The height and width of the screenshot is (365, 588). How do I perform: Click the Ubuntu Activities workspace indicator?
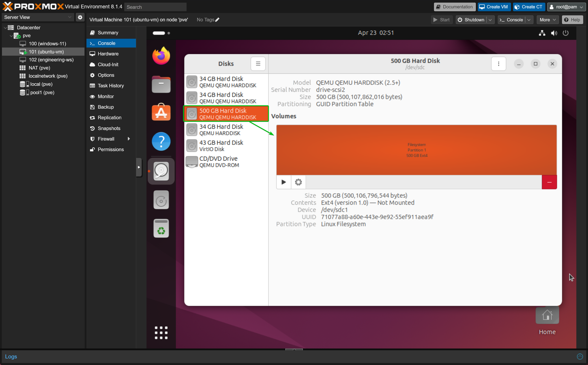[x=161, y=33]
